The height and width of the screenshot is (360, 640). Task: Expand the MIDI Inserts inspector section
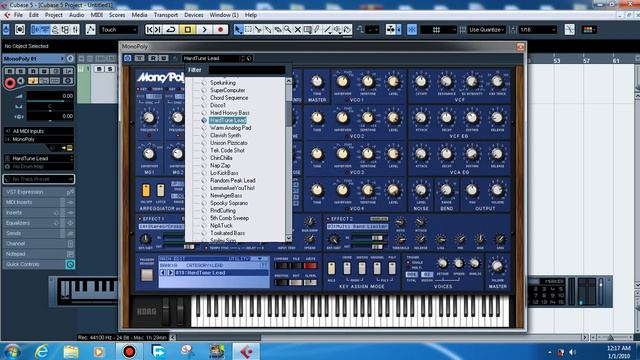39,202
